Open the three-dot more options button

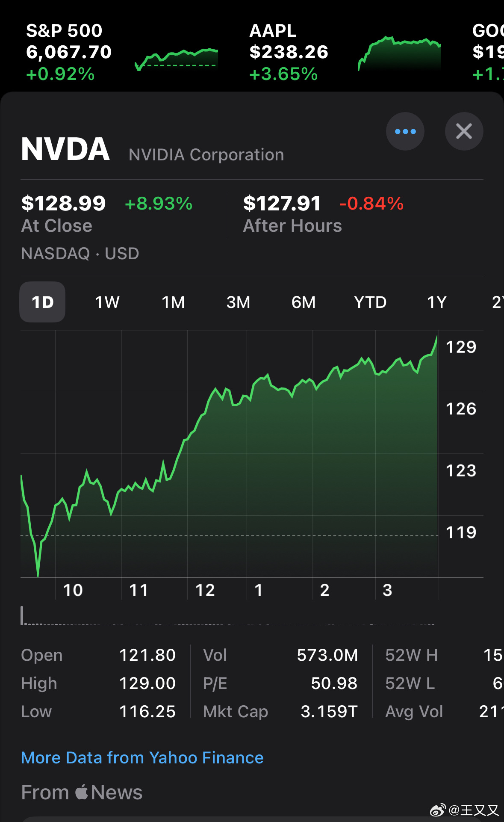(405, 131)
